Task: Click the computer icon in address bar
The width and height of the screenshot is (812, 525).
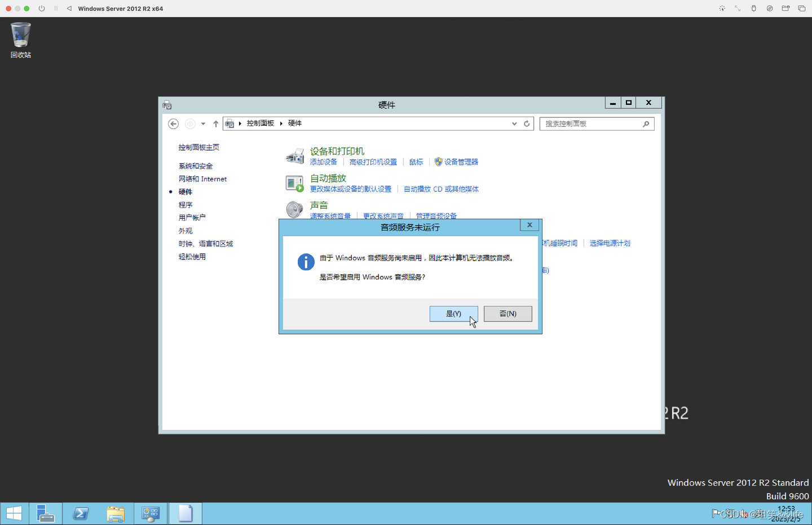Action: pyautogui.click(x=230, y=123)
